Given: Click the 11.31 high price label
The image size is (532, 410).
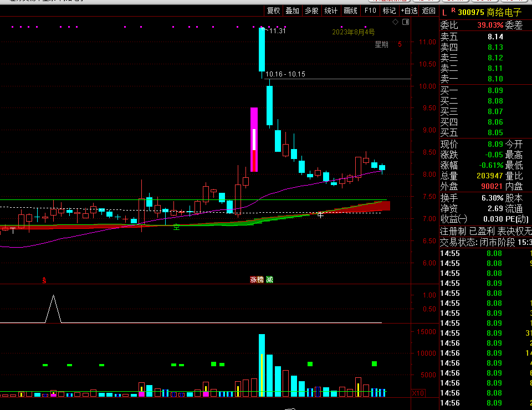Looking at the screenshot, I should click(x=278, y=31).
